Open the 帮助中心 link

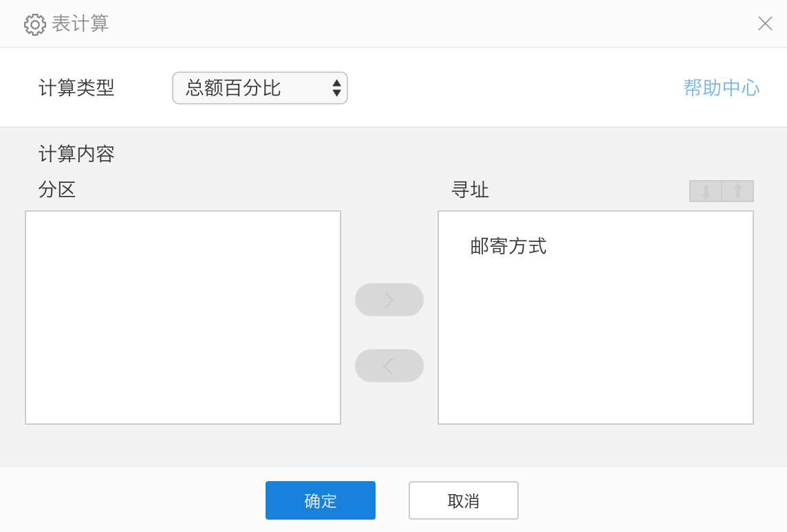[721, 88]
